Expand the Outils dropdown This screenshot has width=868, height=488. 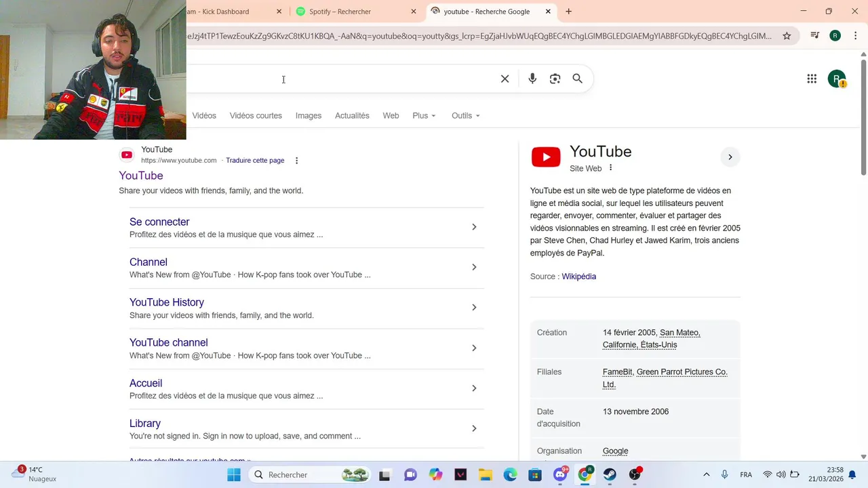coord(465,115)
